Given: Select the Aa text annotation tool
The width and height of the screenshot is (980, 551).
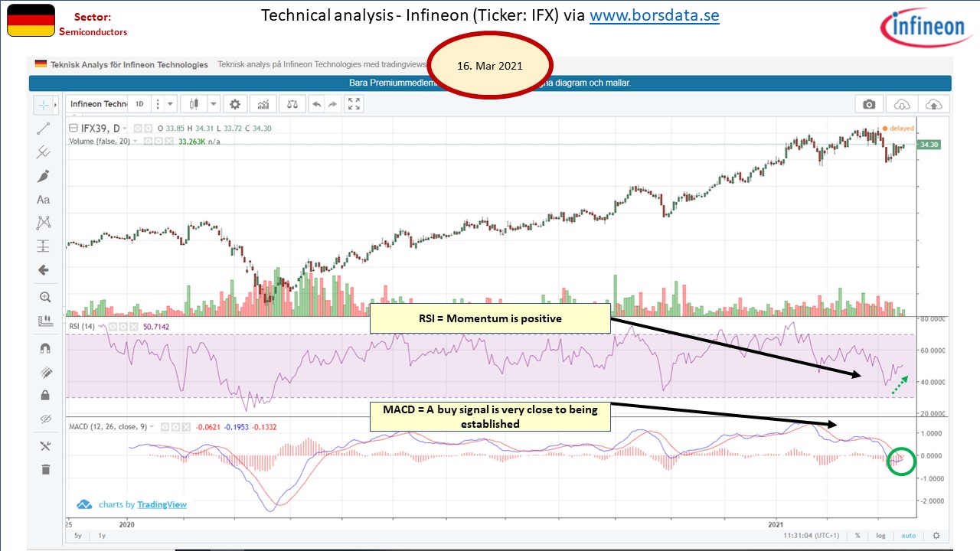Looking at the screenshot, I should (44, 200).
